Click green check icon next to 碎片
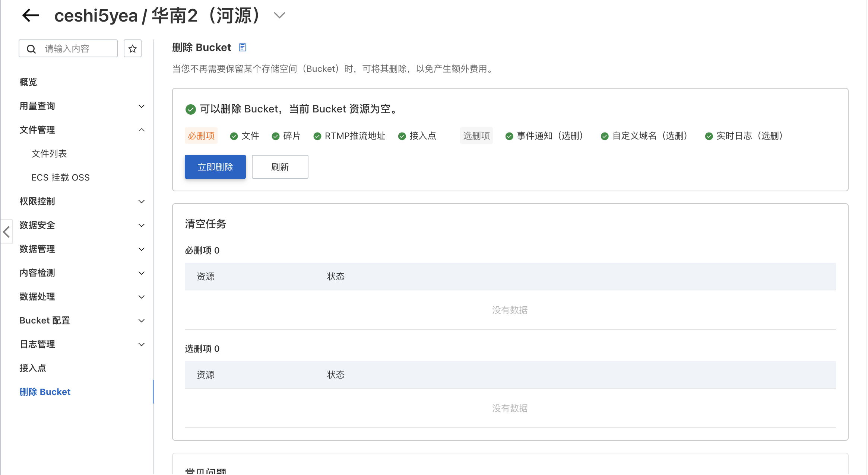 [276, 136]
